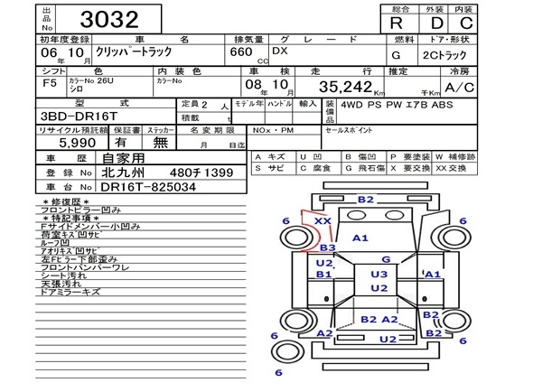Viewport: 533px width, 392px height.
Task: Click the G windshield stone-chip mark
Action: [386, 260]
